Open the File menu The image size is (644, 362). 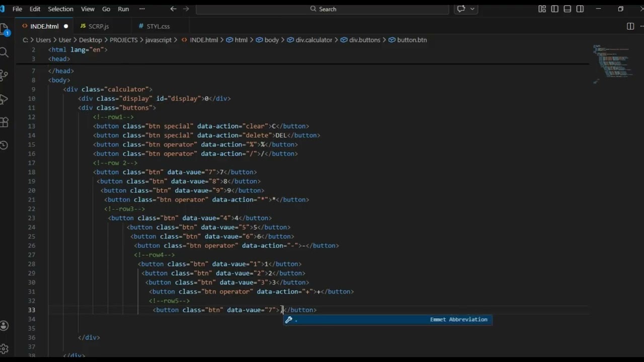click(x=17, y=9)
